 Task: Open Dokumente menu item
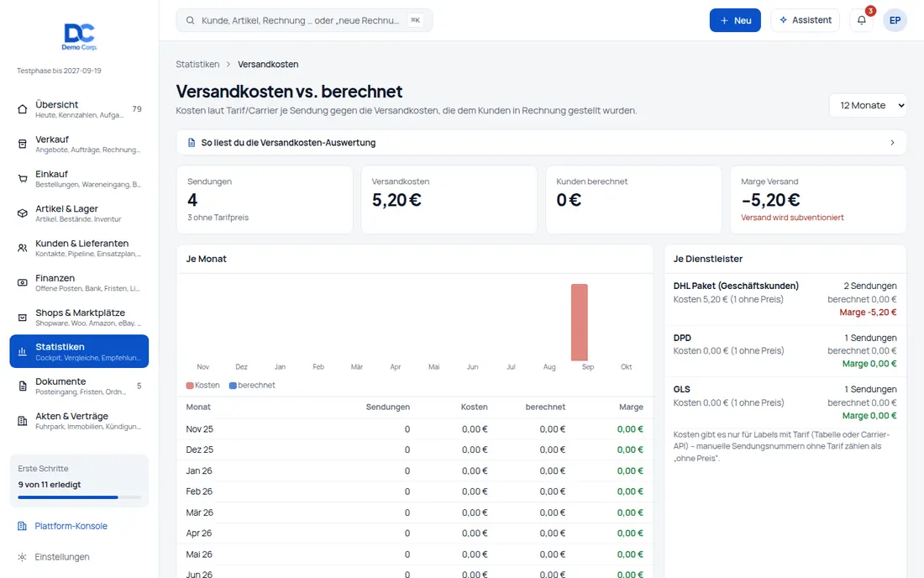79,386
